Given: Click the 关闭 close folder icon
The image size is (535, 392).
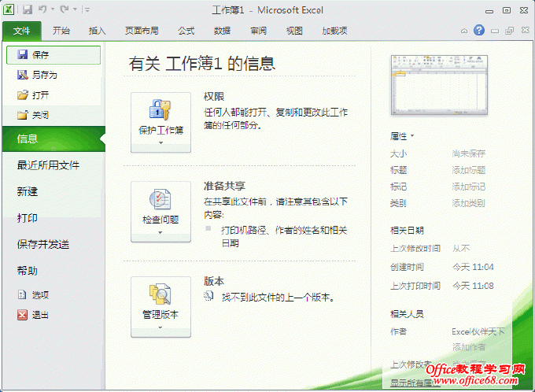Looking at the screenshot, I should [23, 115].
